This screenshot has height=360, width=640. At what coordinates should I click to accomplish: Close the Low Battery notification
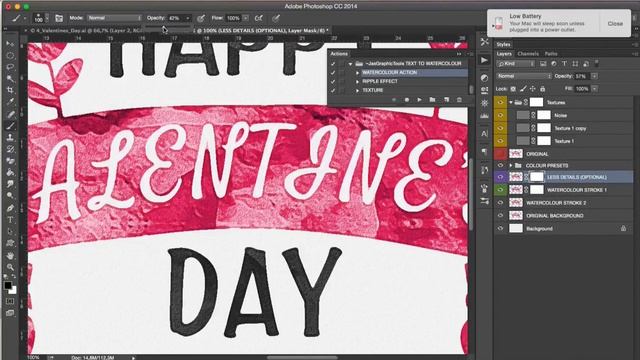[x=615, y=24]
